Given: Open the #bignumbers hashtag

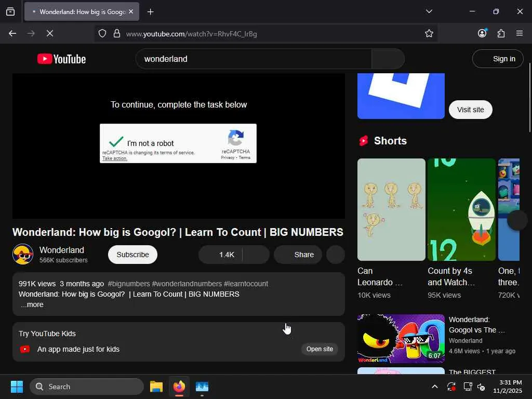Looking at the screenshot, I should pos(129,284).
